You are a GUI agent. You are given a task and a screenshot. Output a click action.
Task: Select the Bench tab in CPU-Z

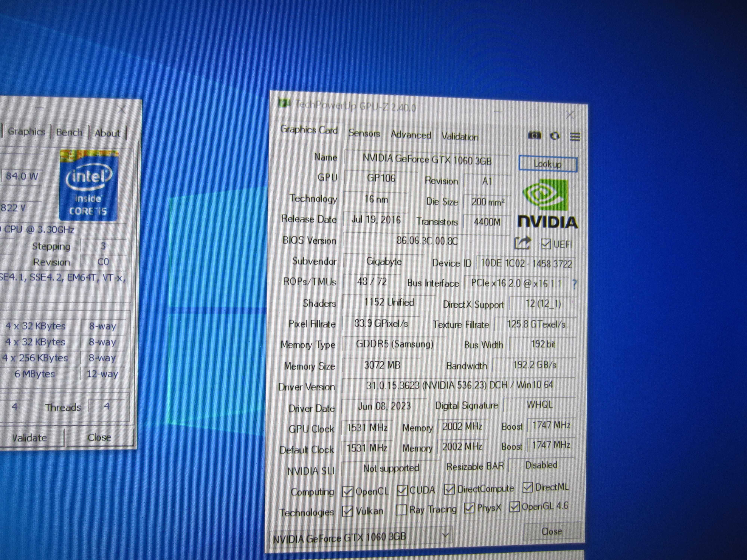click(69, 132)
